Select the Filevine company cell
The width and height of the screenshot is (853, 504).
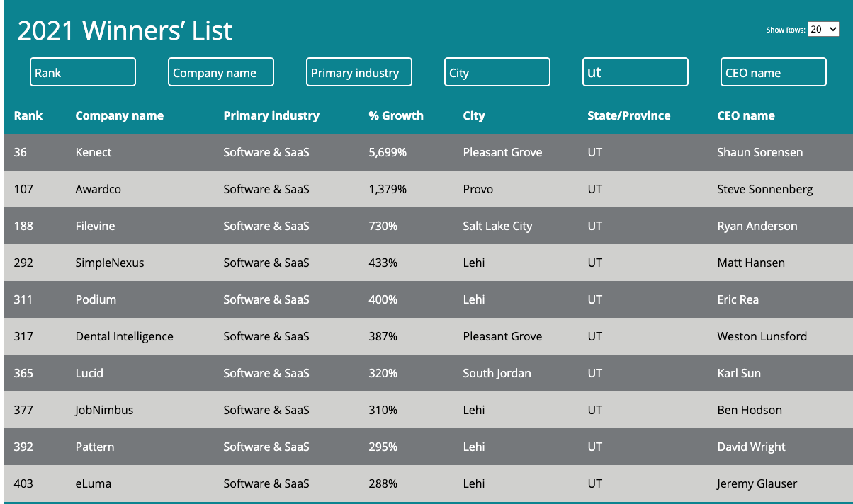coord(95,226)
